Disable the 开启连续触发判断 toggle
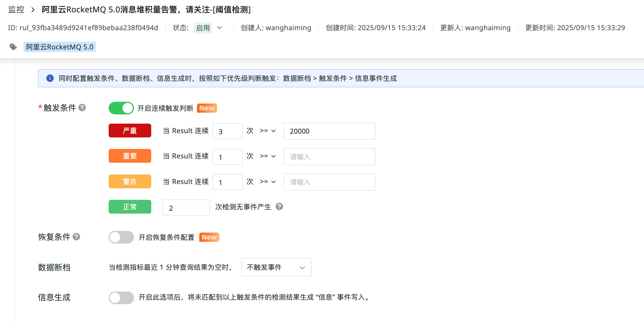The image size is (644, 322). click(x=121, y=108)
